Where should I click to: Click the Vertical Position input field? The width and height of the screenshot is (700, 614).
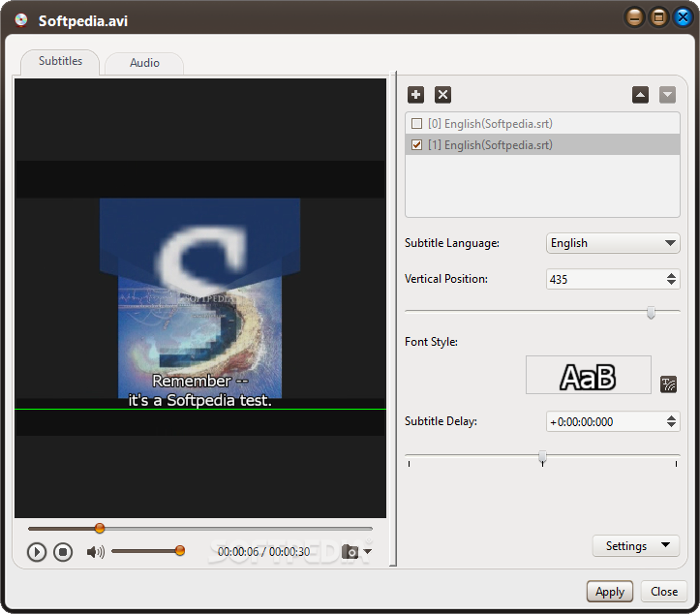[605, 280]
